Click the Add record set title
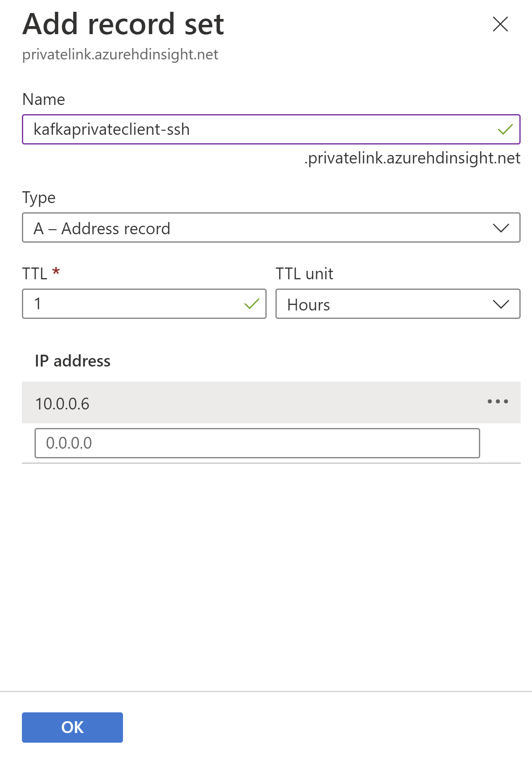 (123, 24)
